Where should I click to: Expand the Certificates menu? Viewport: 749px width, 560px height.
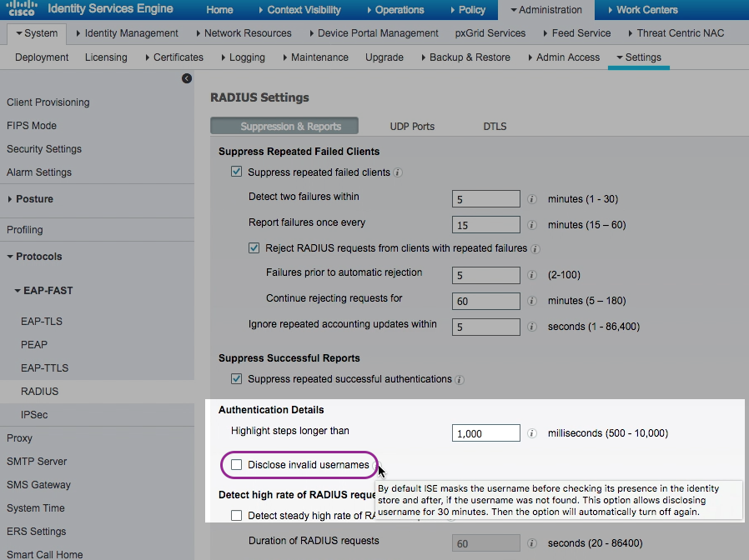coord(174,57)
